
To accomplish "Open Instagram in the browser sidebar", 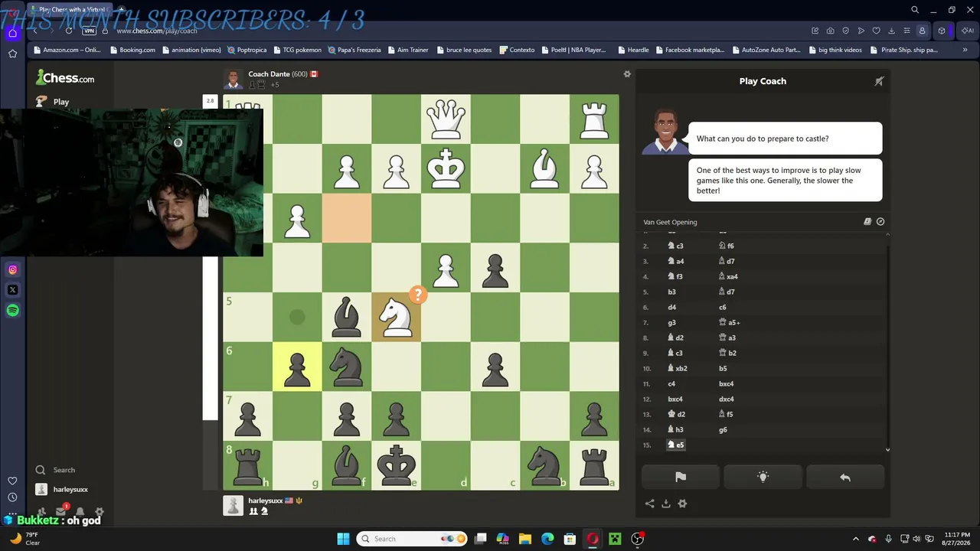I will (x=12, y=269).
